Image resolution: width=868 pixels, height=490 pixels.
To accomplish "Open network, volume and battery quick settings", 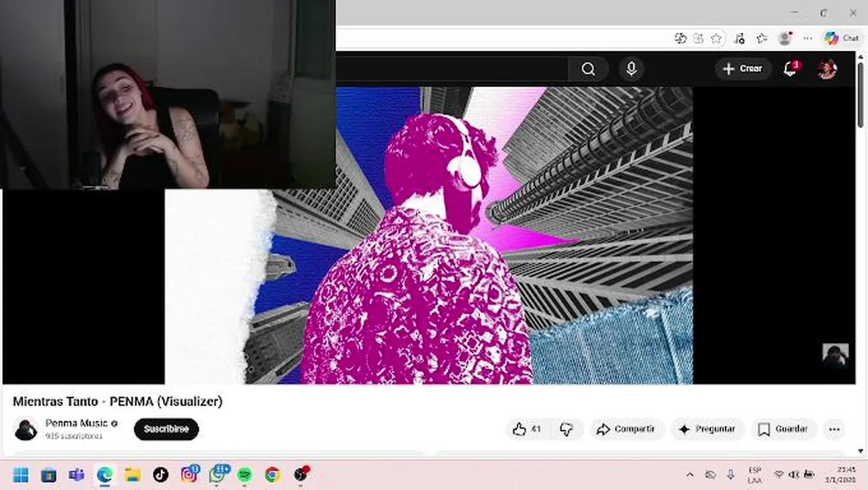I will [x=794, y=474].
